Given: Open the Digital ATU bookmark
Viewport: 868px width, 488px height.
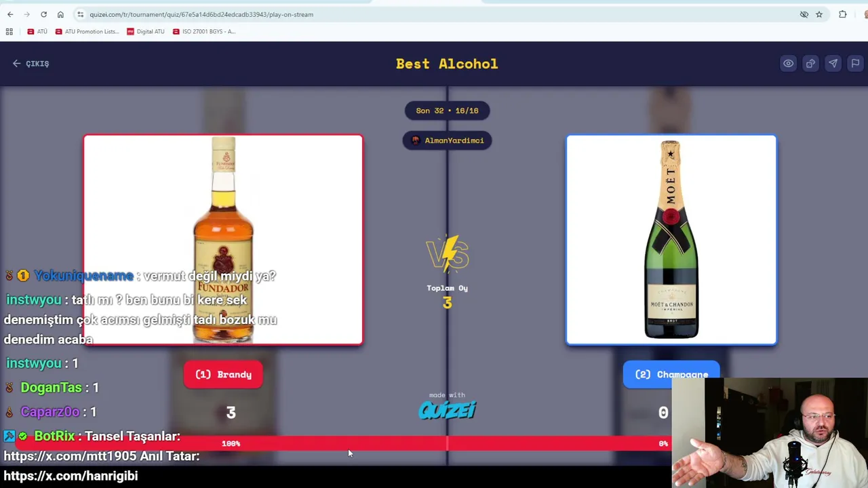Looking at the screenshot, I should [x=146, y=31].
